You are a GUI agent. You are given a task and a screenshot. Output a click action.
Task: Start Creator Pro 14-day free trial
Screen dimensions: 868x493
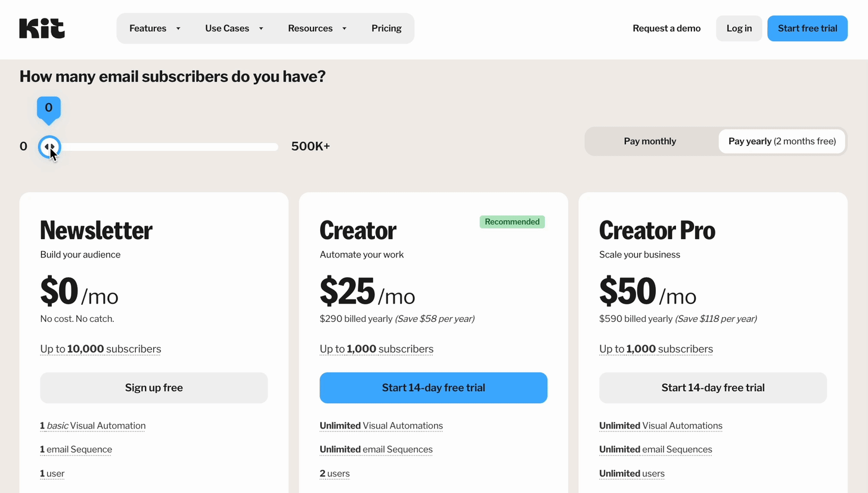pyautogui.click(x=713, y=387)
